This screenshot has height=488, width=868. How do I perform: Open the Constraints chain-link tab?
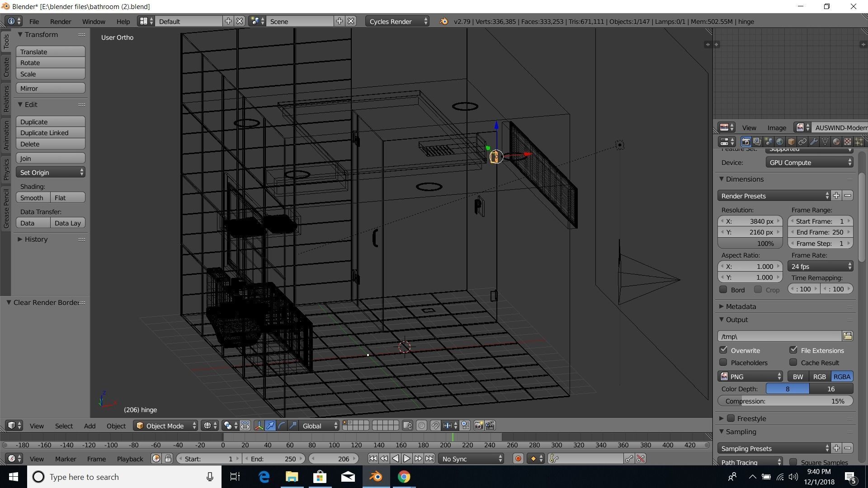click(802, 141)
